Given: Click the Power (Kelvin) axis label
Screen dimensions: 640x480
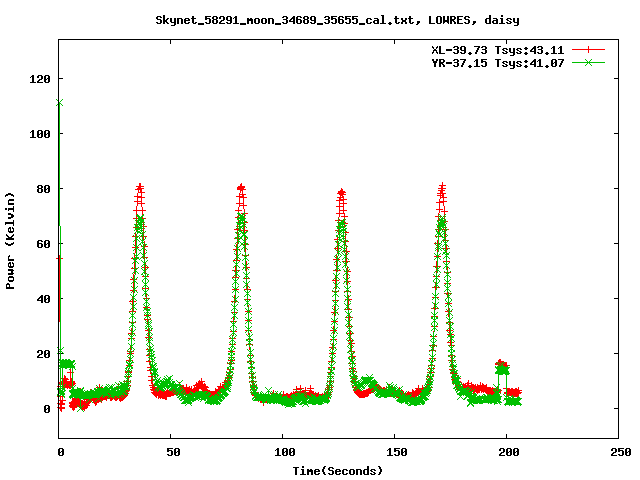Looking at the screenshot, I should point(10,241).
